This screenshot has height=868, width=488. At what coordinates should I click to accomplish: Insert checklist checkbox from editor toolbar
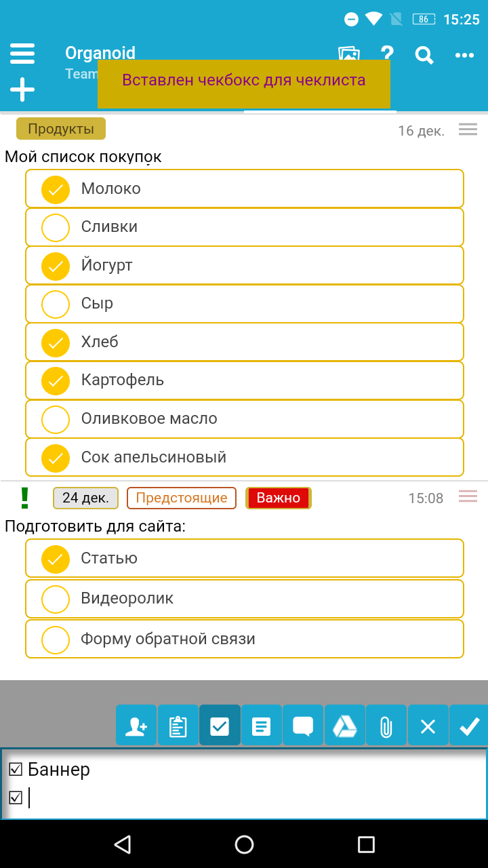coord(220,726)
